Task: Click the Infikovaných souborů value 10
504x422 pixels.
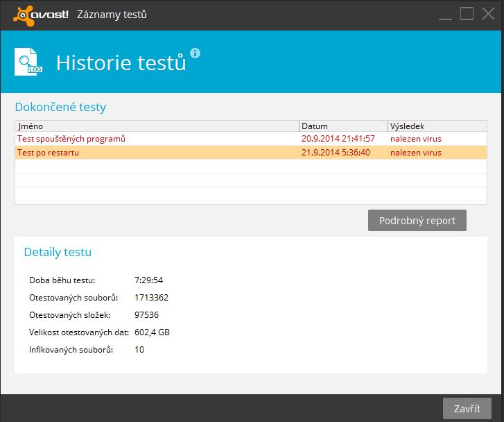Action: point(139,350)
